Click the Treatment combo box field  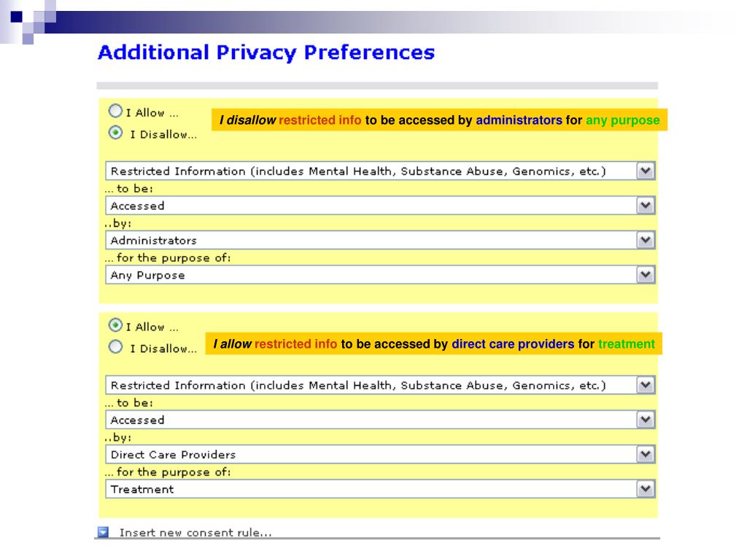pyautogui.click(x=380, y=489)
